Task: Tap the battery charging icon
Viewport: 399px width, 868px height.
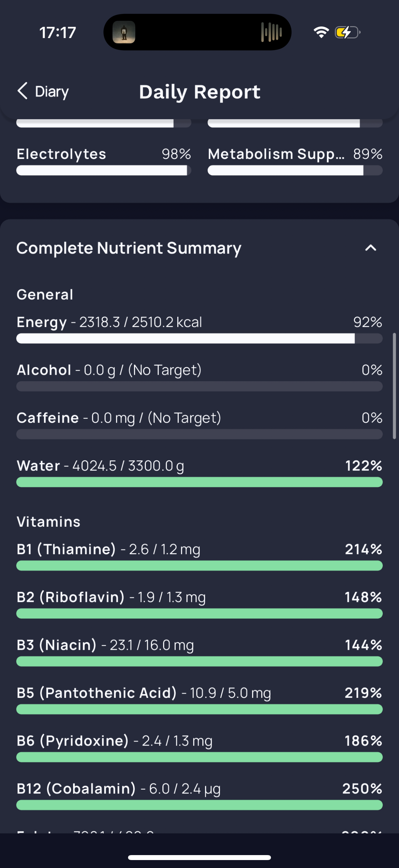Action: [x=347, y=32]
